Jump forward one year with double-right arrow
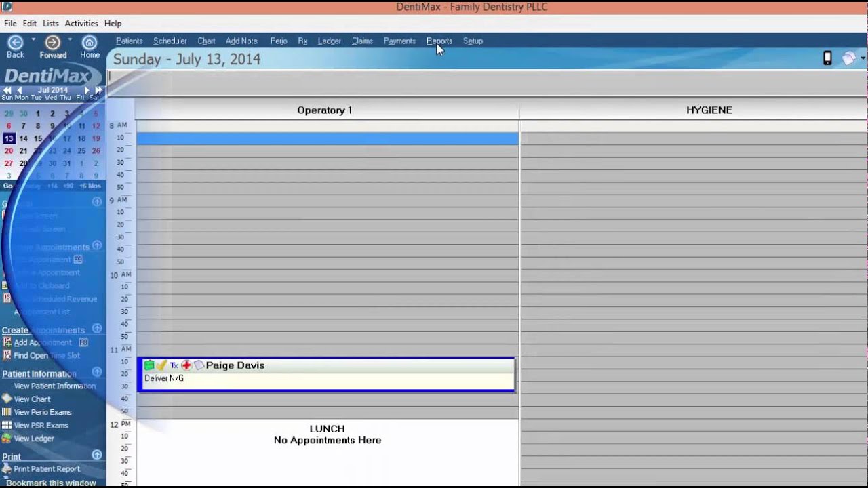 [x=98, y=90]
